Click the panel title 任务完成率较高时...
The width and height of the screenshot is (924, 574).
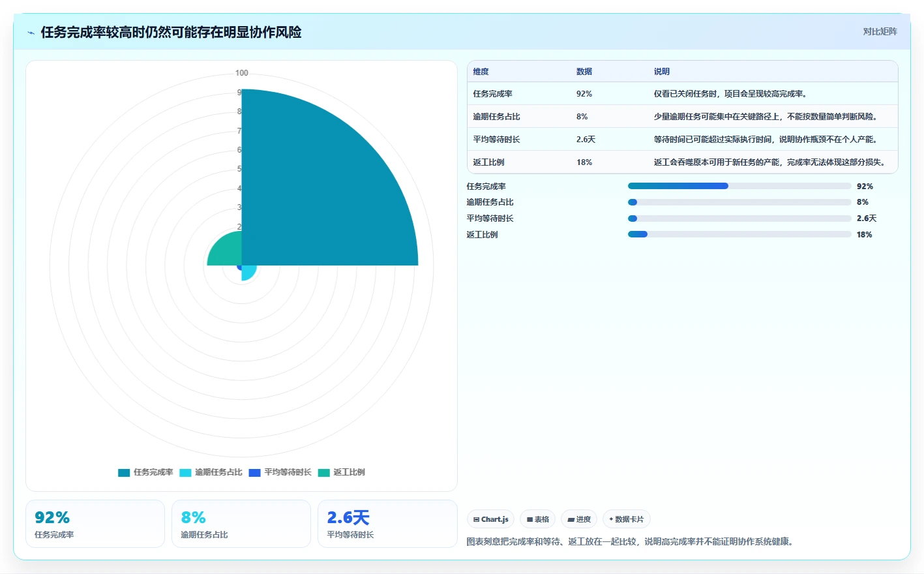pyautogui.click(x=171, y=33)
